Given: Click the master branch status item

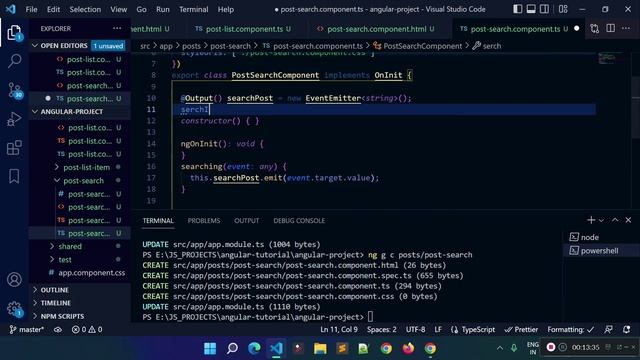Looking at the screenshot, I should [27, 329].
